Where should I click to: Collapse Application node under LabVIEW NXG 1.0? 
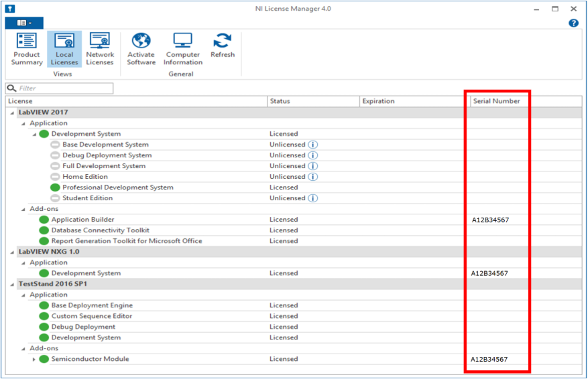(23, 263)
